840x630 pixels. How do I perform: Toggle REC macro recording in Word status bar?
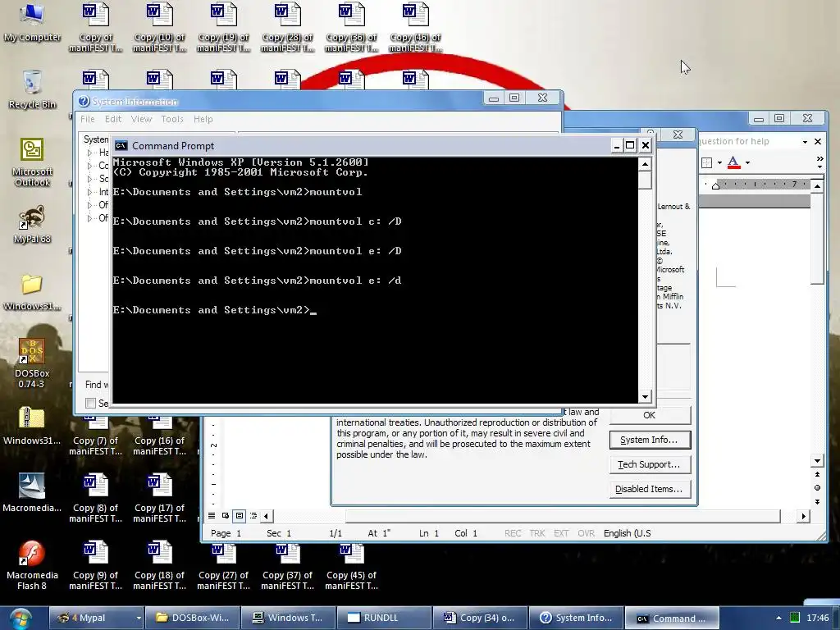click(513, 533)
